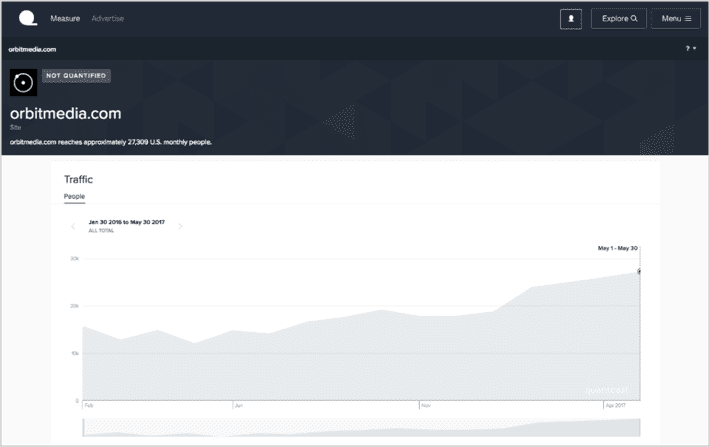Image resolution: width=710 pixels, height=447 pixels.
Task: Click the orbitmedia.com breadcrumb link
Action: (x=32, y=49)
